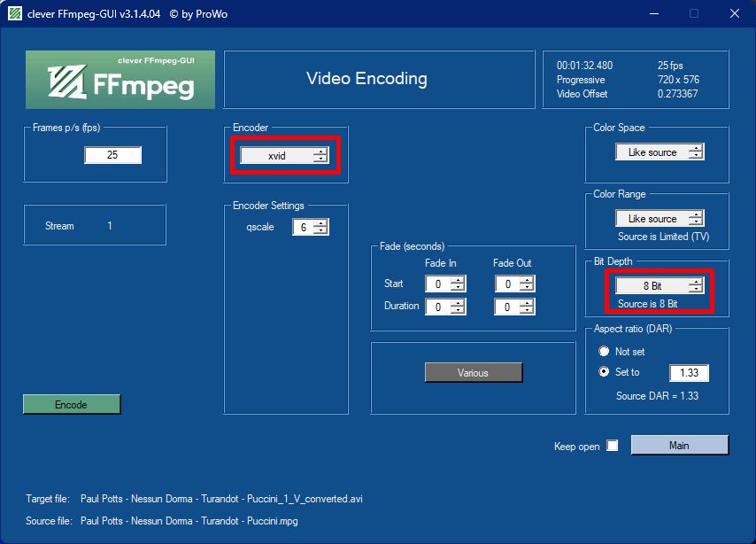The height and width of the screenshot is (544, 756).
Task: Click the qscale value field
Action: click(x=304, y=227)
